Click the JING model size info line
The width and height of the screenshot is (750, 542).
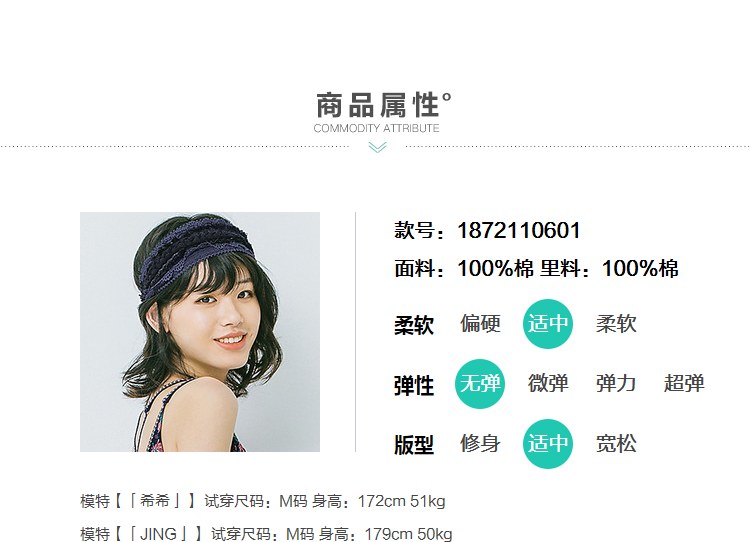coord(266,533)
